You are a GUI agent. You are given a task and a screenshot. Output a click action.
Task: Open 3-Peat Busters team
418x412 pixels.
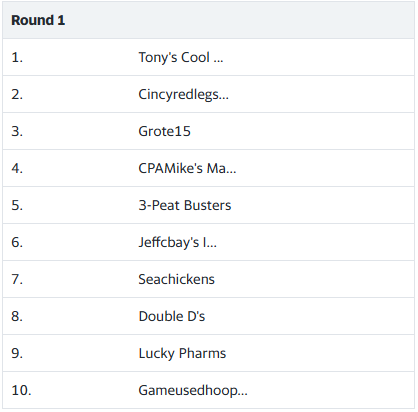pos(185,205)
